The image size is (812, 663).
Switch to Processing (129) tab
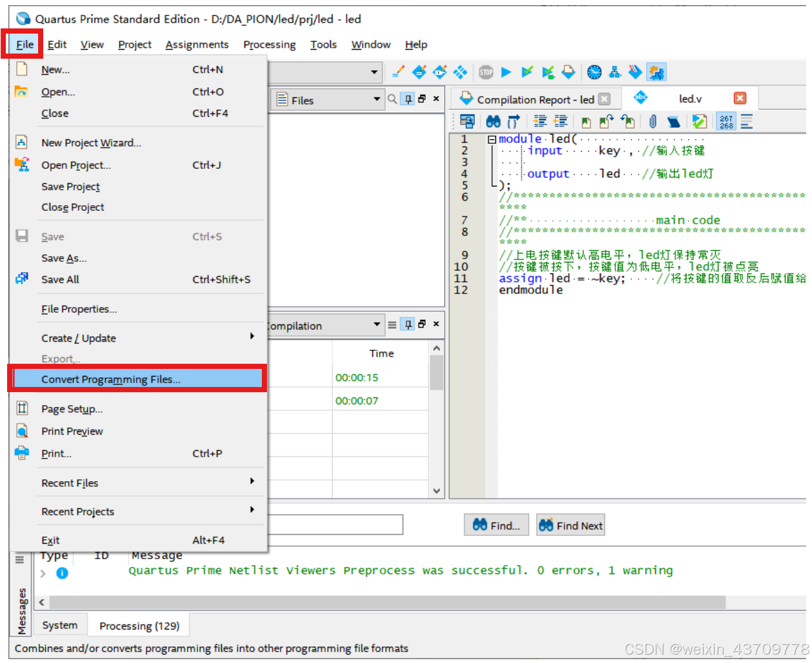pos(139,626)
